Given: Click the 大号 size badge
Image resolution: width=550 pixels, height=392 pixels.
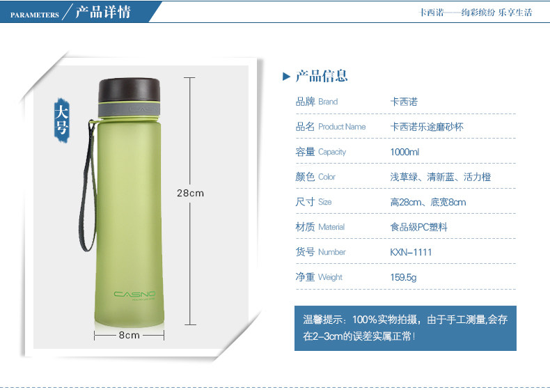Looking at the screenshot, I should point(62,120).
